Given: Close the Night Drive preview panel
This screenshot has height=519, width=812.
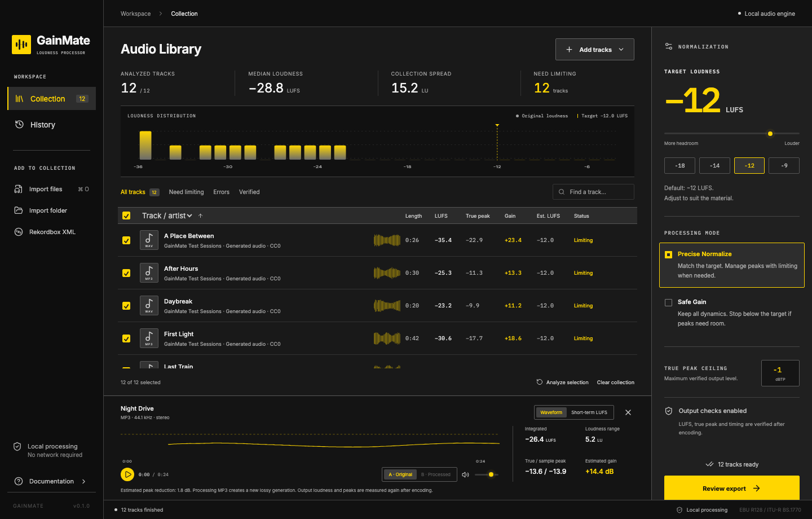Looking at the screenshot, I should tap(628, 412).
